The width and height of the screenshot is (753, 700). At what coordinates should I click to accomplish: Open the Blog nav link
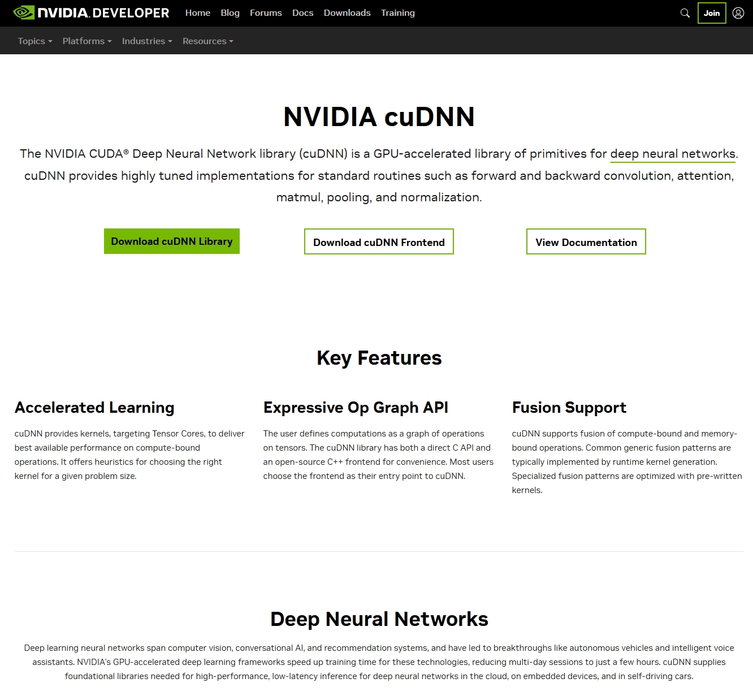[x=230, y=12]
